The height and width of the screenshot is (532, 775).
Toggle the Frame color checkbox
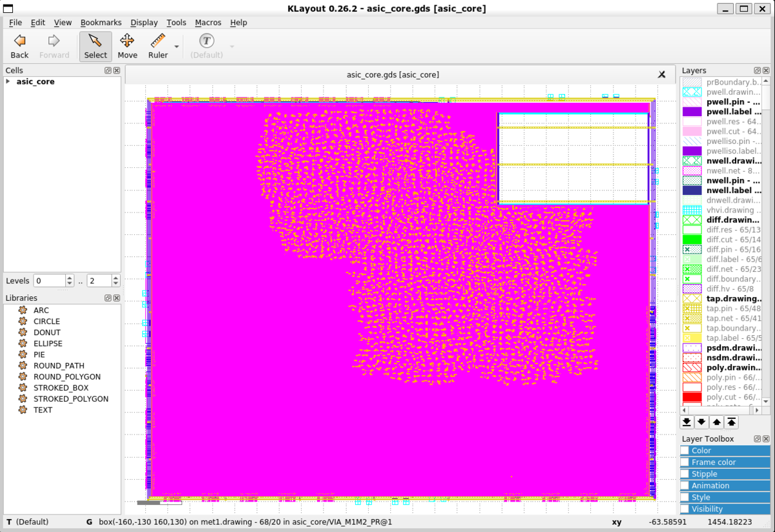[x=685, y=462]
